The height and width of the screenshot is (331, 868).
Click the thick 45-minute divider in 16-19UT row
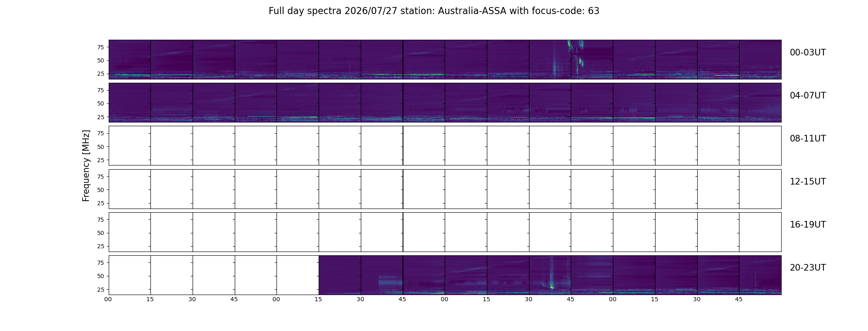(x=403, y=232)
